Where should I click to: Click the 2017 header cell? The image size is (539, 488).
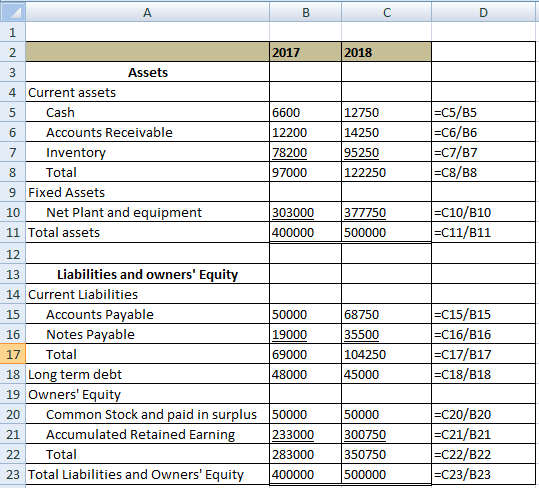tap(306, 52)
